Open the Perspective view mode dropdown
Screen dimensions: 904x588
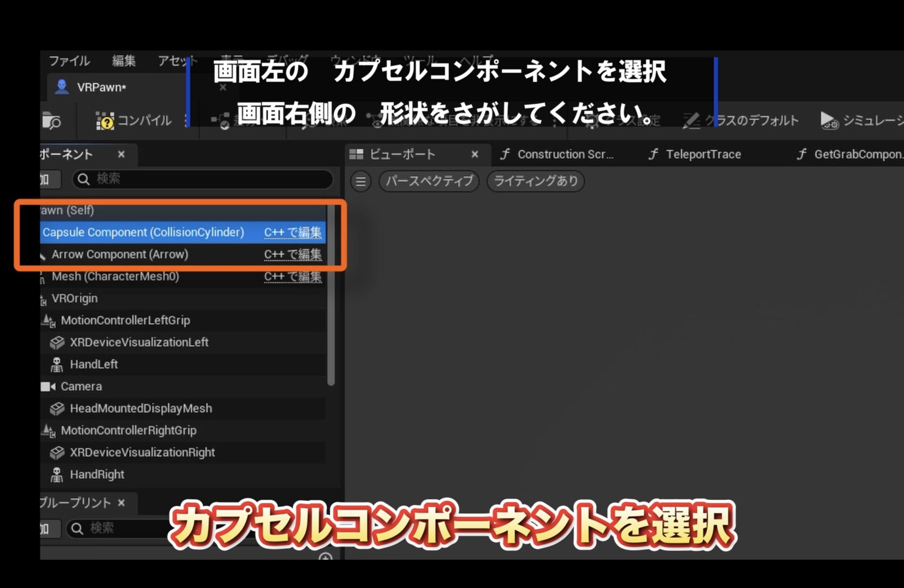[x=429, y=181]
